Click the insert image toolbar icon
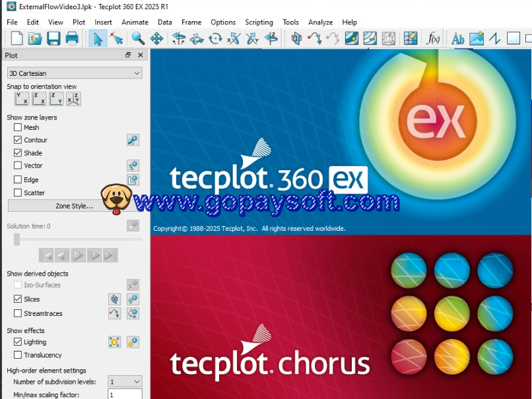Image resolution: width=532 pixels, height=399 pixels. 477,38
